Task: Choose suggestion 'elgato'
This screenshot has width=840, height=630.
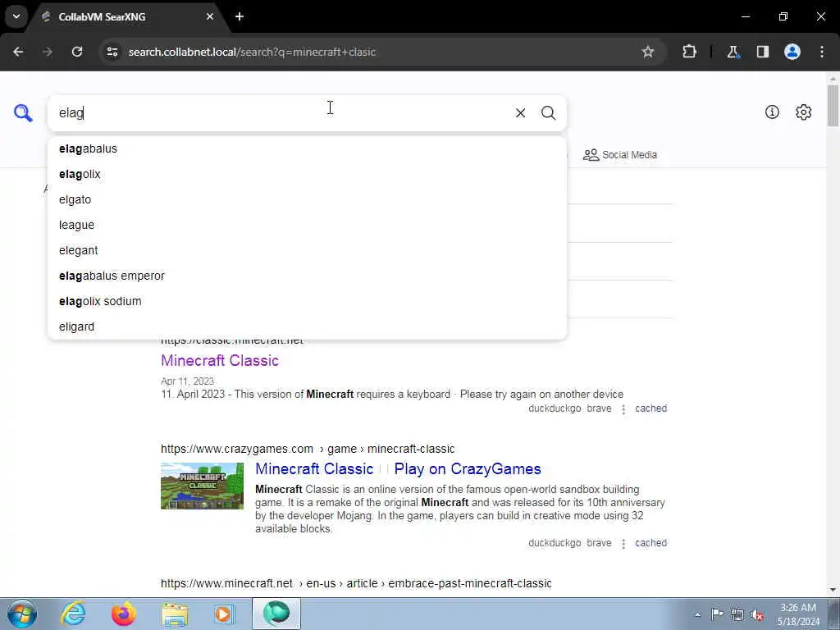Action: [x=307, y=199]
